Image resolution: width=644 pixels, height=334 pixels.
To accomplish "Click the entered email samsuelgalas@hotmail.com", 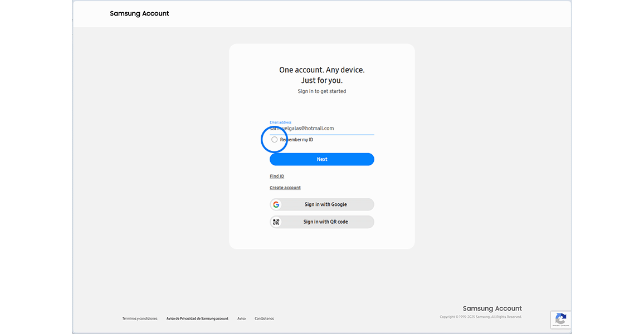I will 301,128.
